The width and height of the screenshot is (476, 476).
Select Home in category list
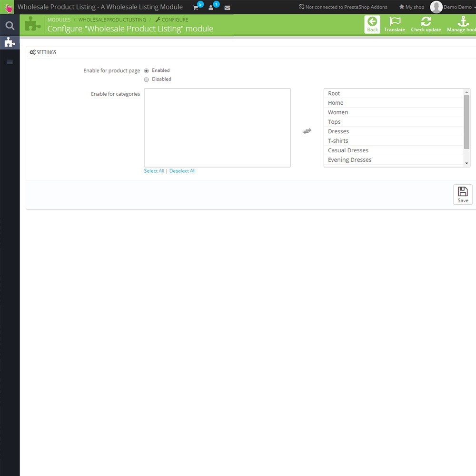394,103
